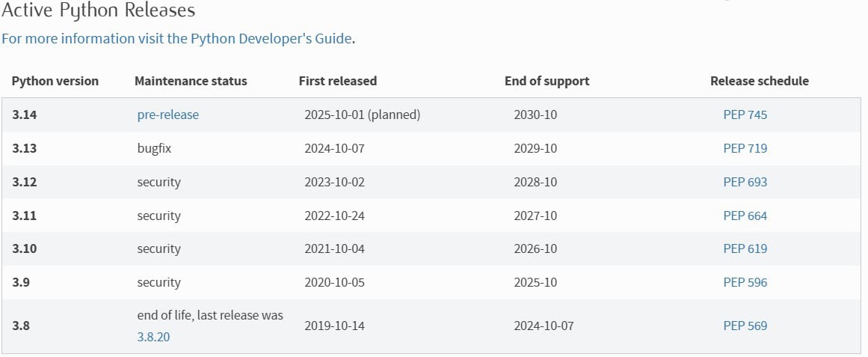Open PEP 619 for Python 3.10
868x357 pixels.
pyautogui.click(x=745, y=248)
